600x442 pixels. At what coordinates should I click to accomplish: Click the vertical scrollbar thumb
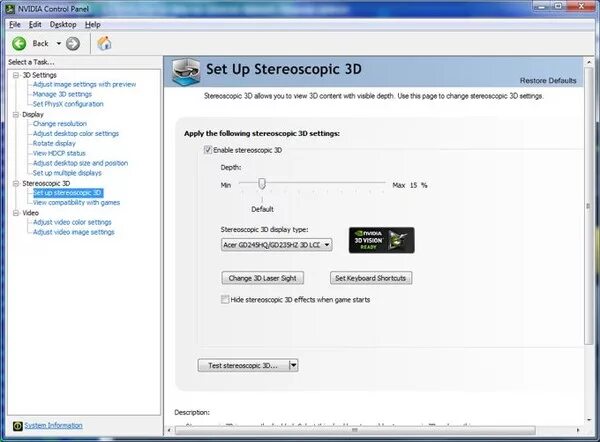pyautogui.click(x=589, y=206)
